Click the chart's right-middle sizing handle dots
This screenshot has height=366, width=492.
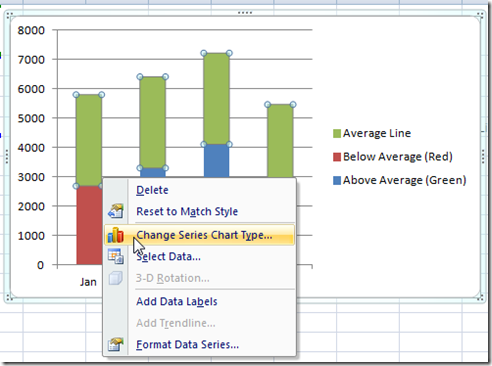pos(483,156)
